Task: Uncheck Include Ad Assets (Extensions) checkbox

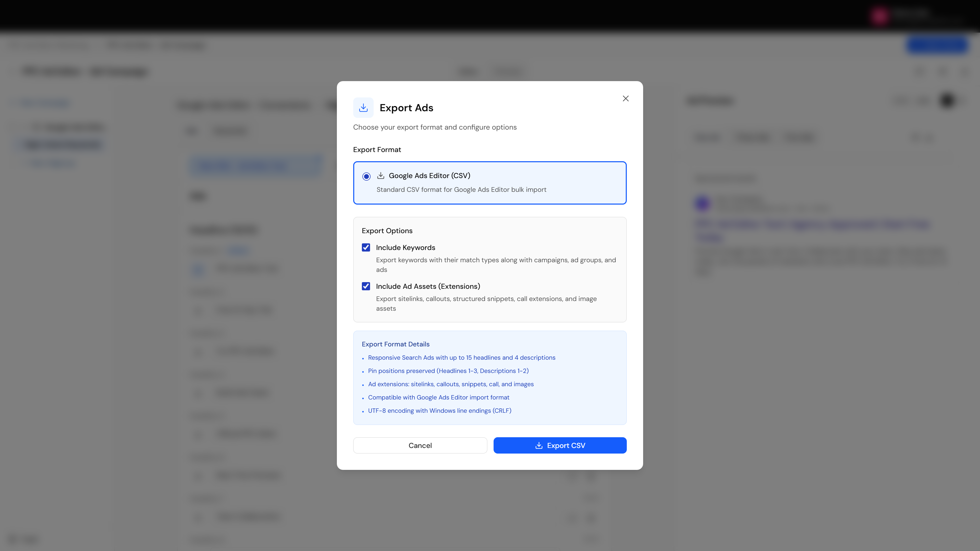Action: [x=366, y=286]
